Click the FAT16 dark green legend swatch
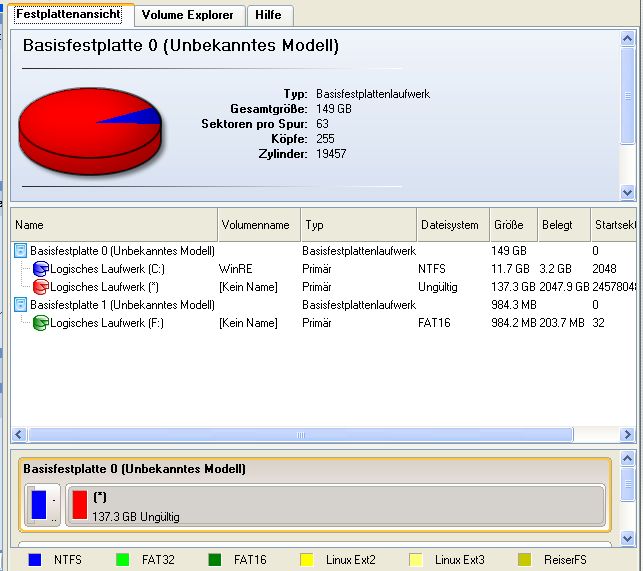The image size is (643, 571). pyautogui.click(x=214, y=560)
